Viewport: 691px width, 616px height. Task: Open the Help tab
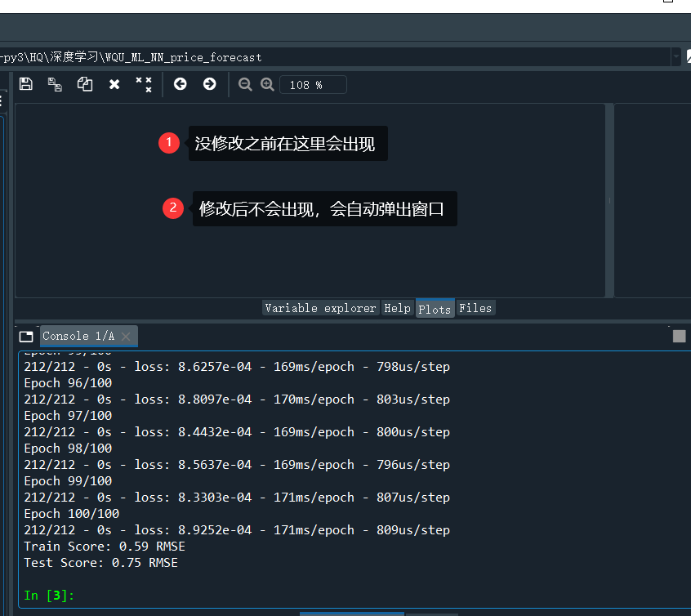pyautogui.click(x=397, y=308)
